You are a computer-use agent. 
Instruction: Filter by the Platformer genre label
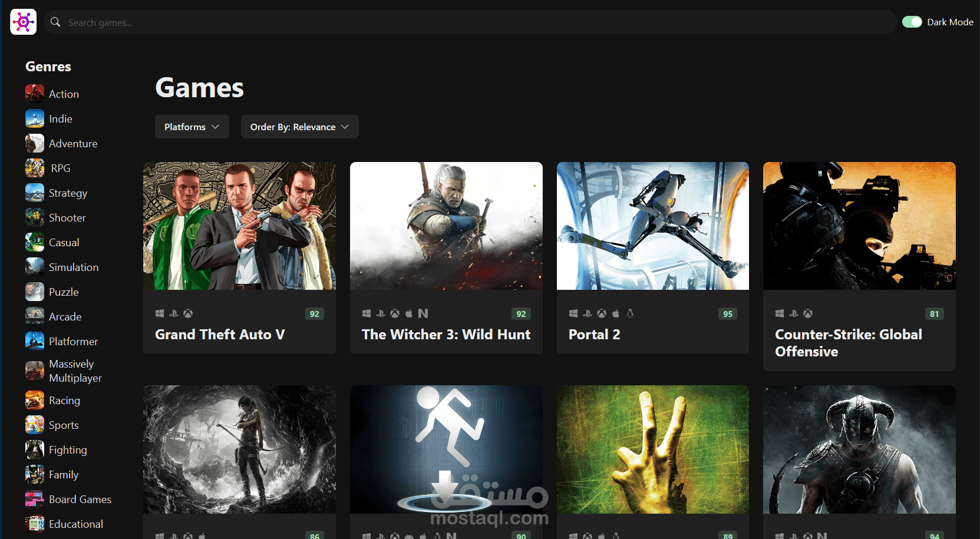[x=73, y=342]
